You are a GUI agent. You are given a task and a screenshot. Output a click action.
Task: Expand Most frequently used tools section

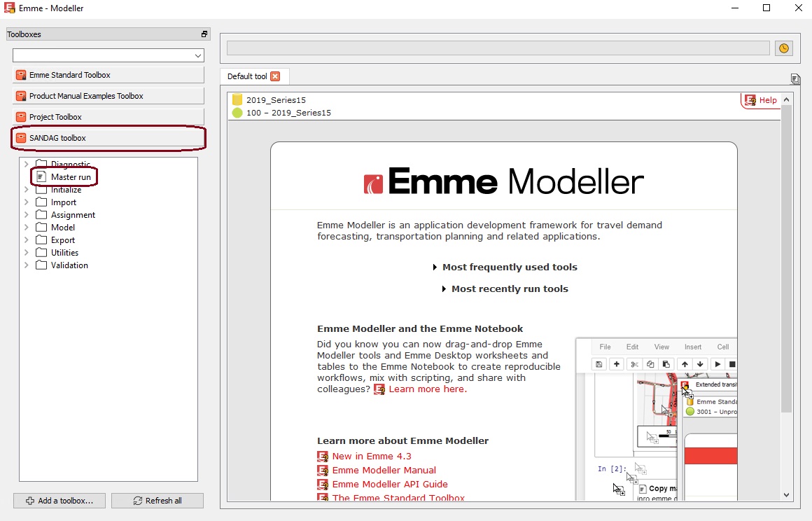(x=509, y=268)
